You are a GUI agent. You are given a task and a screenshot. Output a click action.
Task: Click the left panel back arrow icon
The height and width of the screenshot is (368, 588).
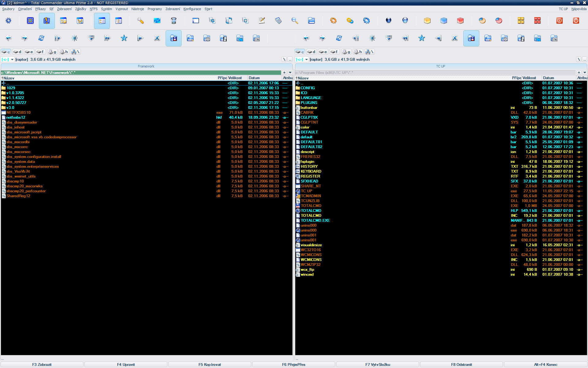(8, 38)
